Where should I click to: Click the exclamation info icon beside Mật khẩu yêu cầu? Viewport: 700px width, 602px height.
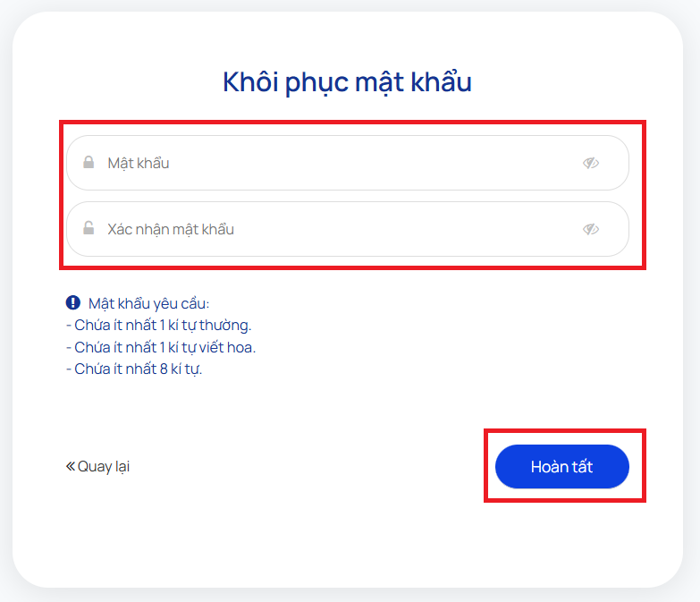point(73,302)
